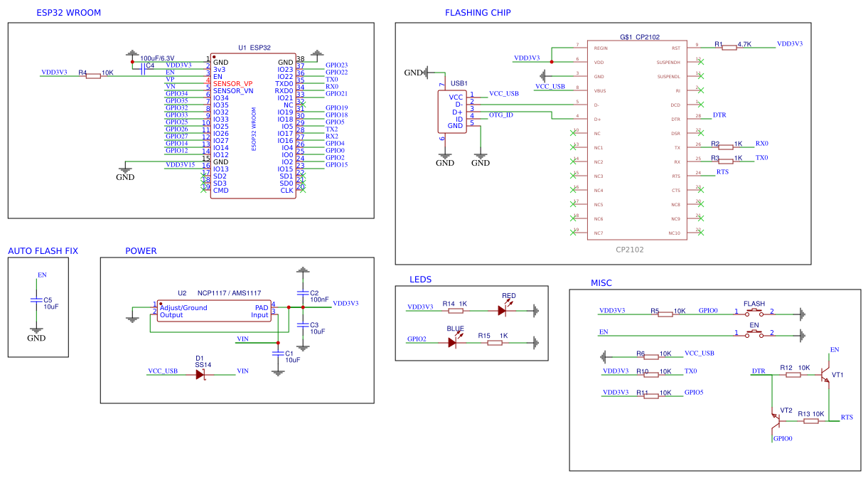The image size is (868, 478).
Task: Select the OTG_ID net label
Action: [x=501, y=115]
